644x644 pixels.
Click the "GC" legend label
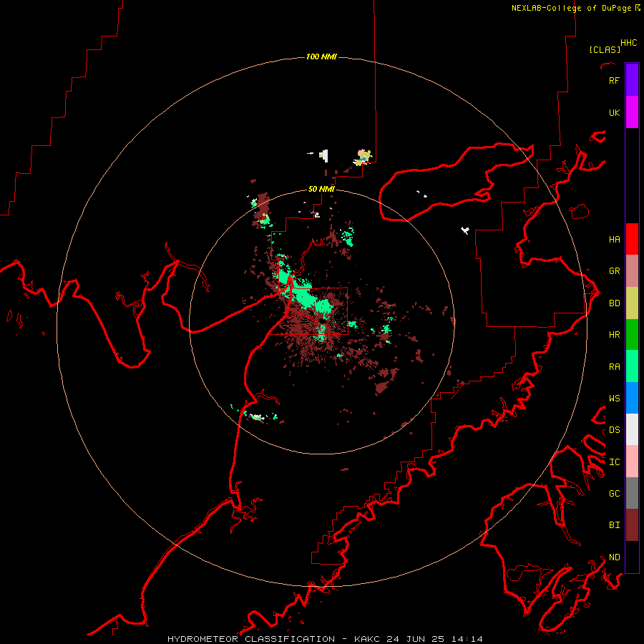(x=614, y=493)
